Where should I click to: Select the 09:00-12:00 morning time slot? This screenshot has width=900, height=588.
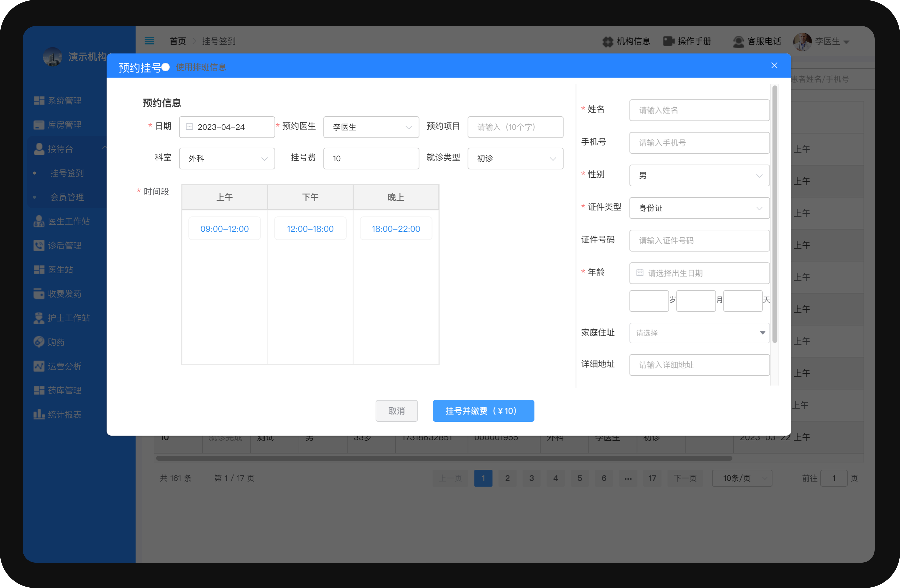click(x=224, y=229)
